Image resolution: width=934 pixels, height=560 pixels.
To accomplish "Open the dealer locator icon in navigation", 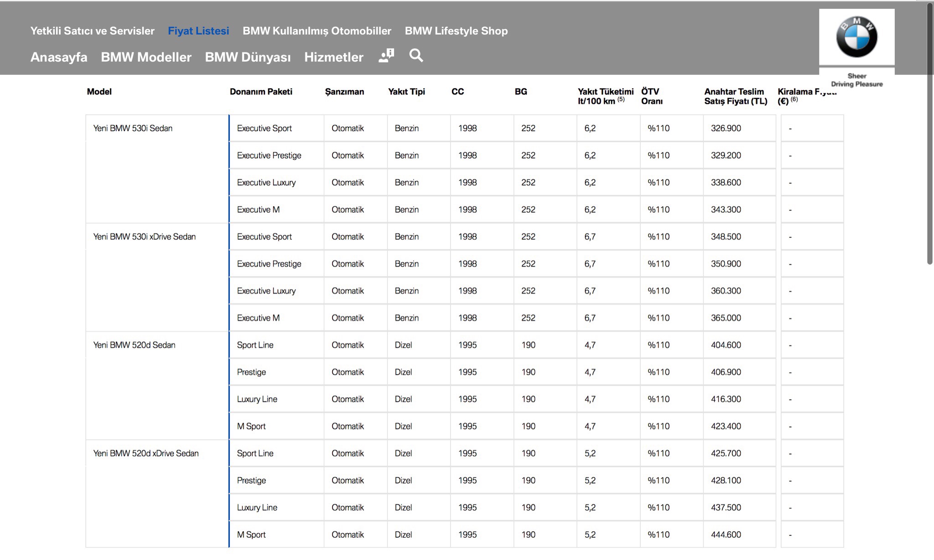I will tap(386, 56).
